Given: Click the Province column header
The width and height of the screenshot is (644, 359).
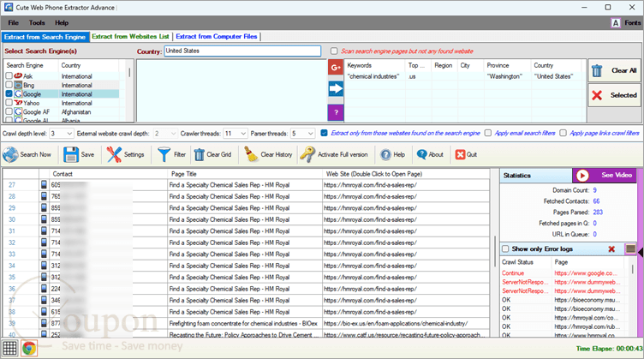Looking at the screenshot, I should [507, 65].
